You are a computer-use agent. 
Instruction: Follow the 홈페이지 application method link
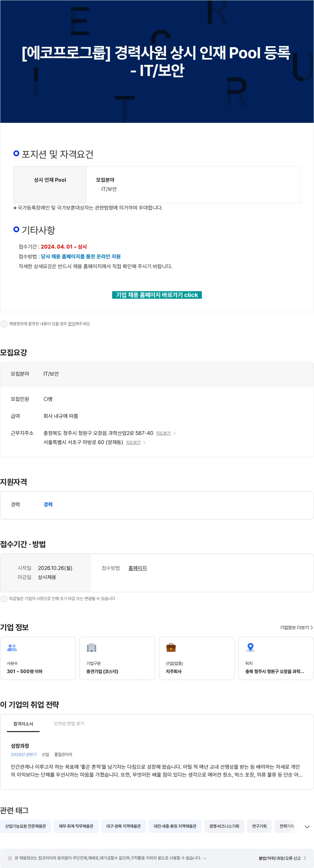point(138,568)
